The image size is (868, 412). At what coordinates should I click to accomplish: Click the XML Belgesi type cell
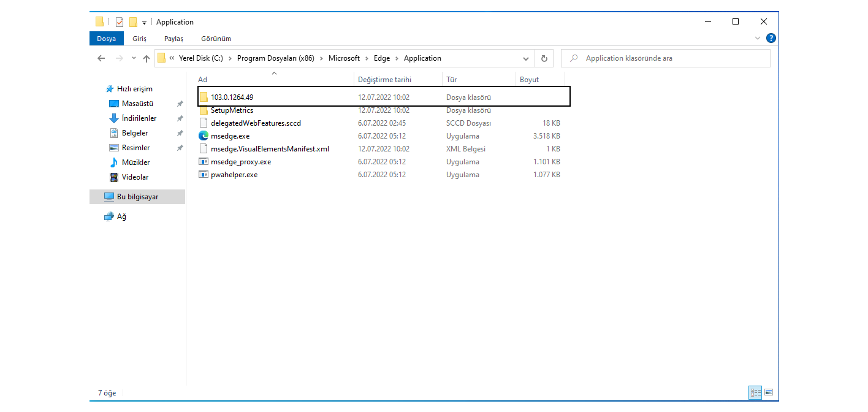pos(466,149)
